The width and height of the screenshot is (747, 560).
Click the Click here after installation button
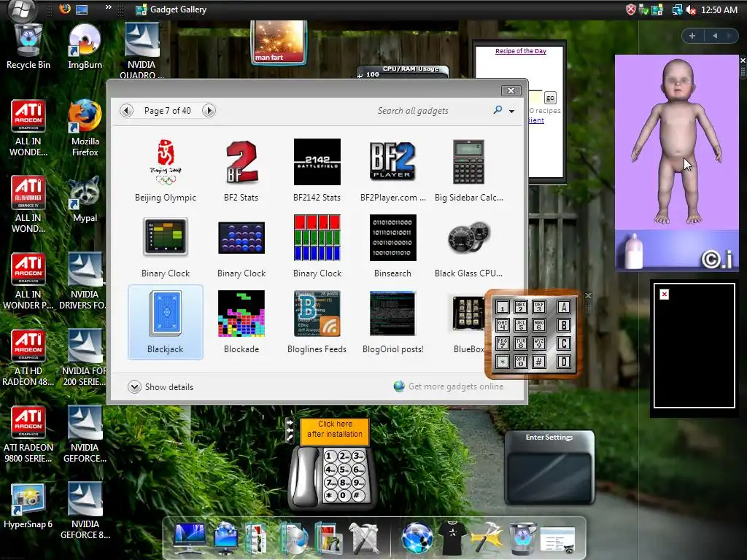pos(334,431)
